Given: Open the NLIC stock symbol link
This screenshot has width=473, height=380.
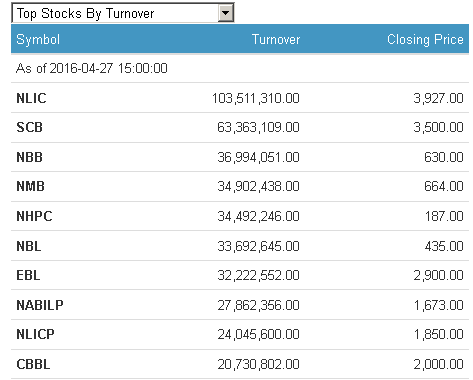Looking at the screenshot, I should point(31,98).
